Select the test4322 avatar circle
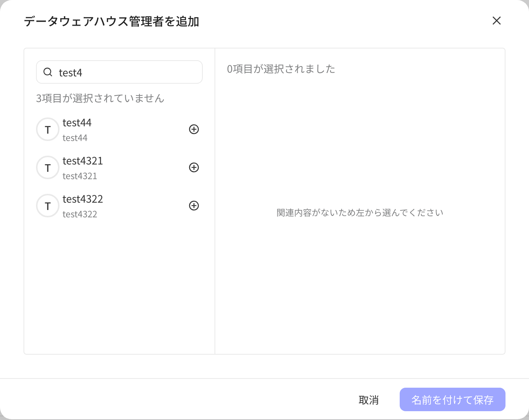 coord(48,206)
